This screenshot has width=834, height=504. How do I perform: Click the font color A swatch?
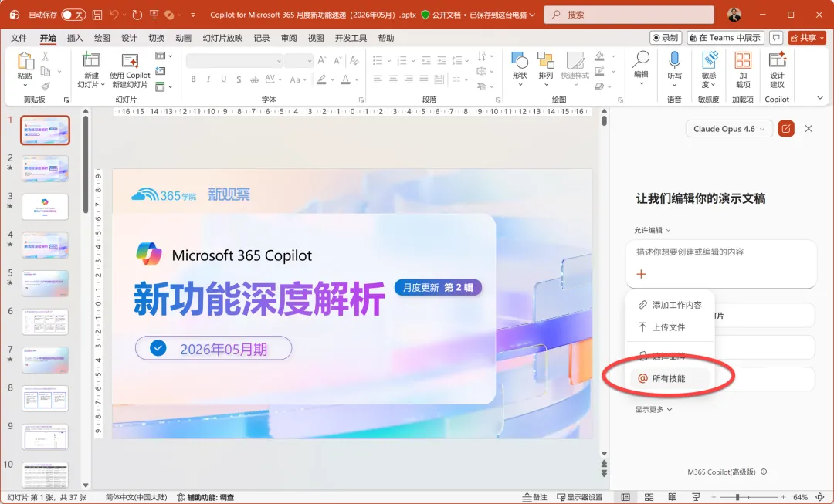point(346,79)
